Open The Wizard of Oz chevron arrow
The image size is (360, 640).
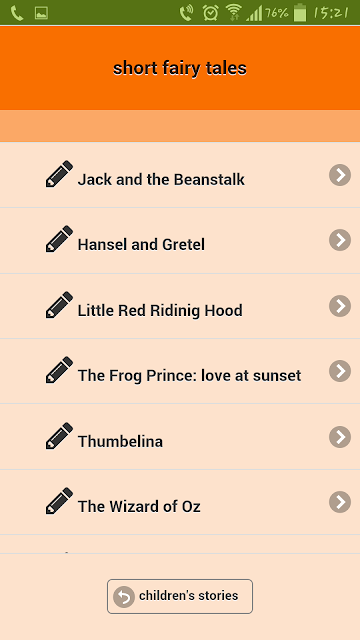340,502
